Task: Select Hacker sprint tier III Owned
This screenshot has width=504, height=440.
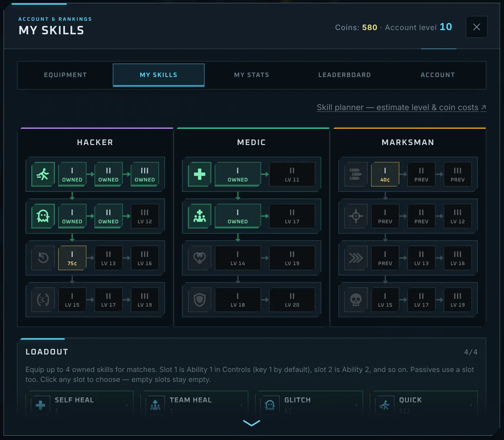Action: (x=145, y=174)
